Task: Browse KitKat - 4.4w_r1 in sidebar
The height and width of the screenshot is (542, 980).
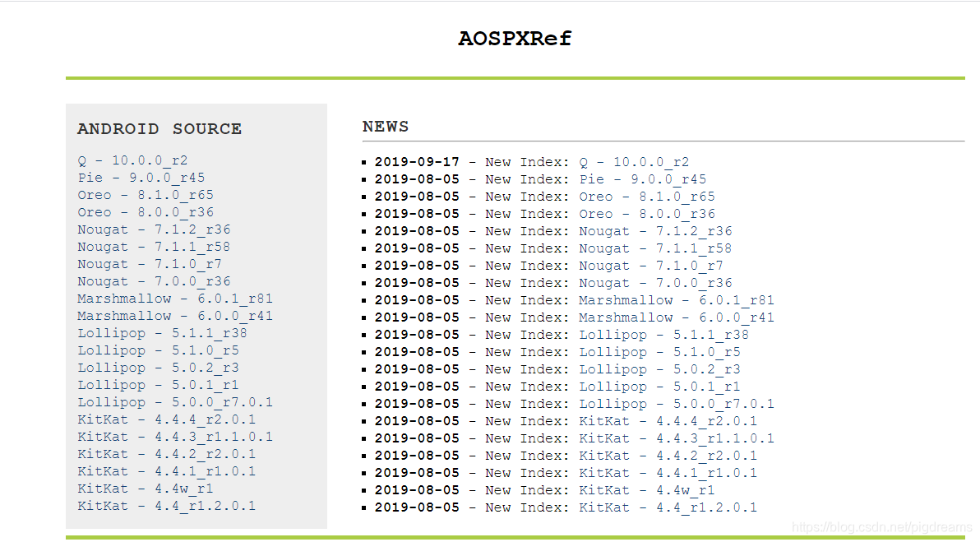Action: coord(146,489)
